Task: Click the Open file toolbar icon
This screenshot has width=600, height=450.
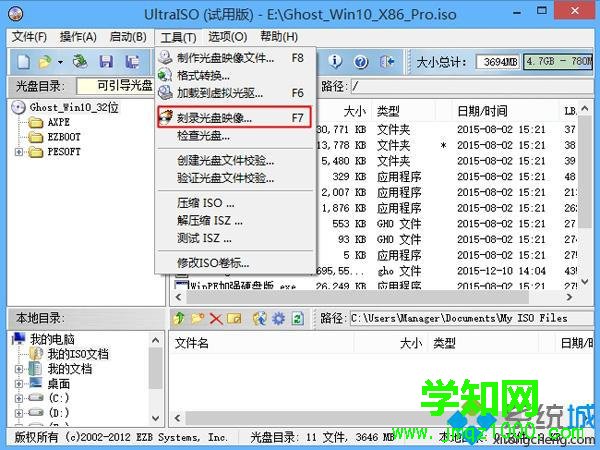Action: (x=45, y=62)
